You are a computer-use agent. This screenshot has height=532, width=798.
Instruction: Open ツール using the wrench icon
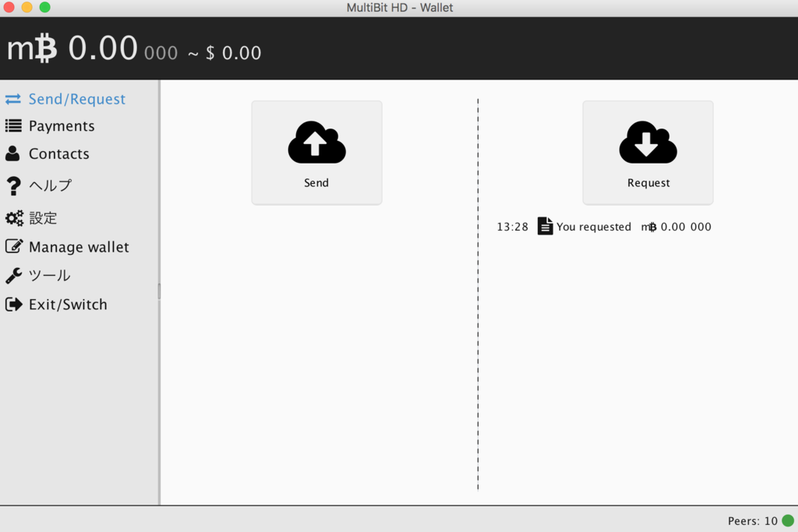pos(13,275)
